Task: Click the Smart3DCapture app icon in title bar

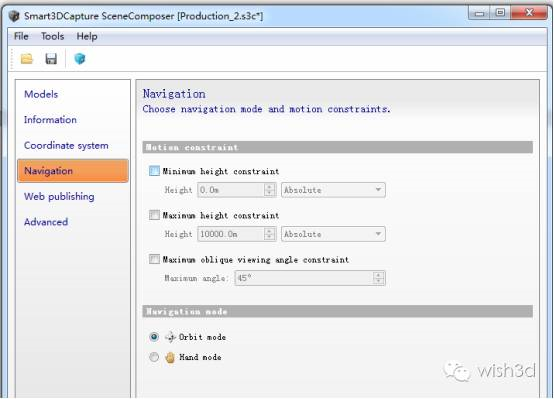Action: pyautogui.click(x=14, y=16)
